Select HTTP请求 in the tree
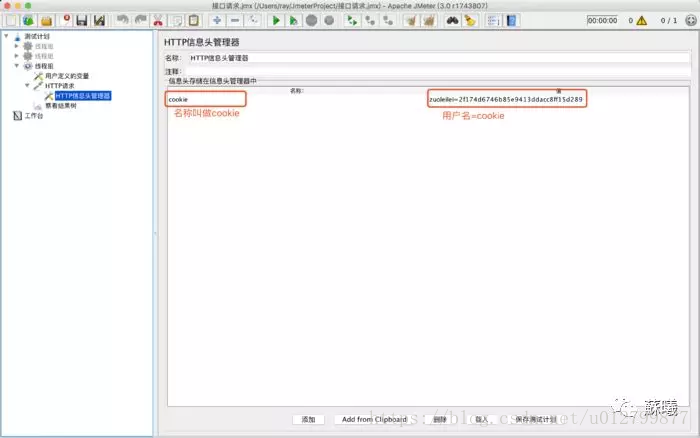Viewport: 700px width, 438px height. tap(59, 86)
